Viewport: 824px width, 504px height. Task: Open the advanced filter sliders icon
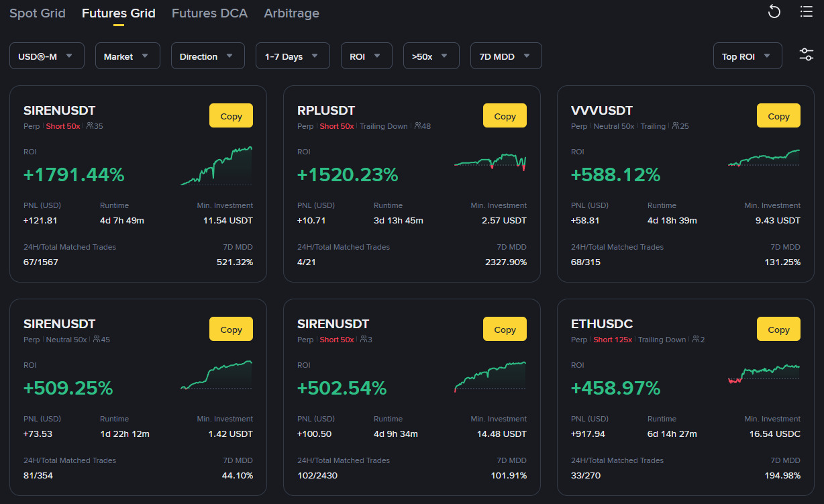[x=805, y=55]
